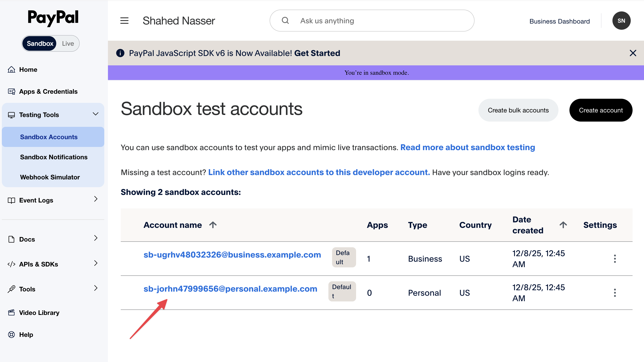
Task: Collapse the Testing Tools section
Action: click(x=96, y=114)
